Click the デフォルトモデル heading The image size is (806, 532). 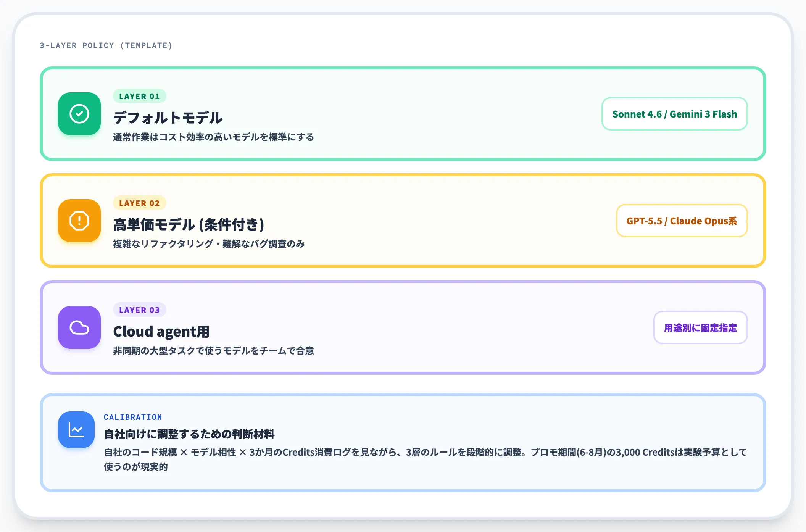click(168, 118)
